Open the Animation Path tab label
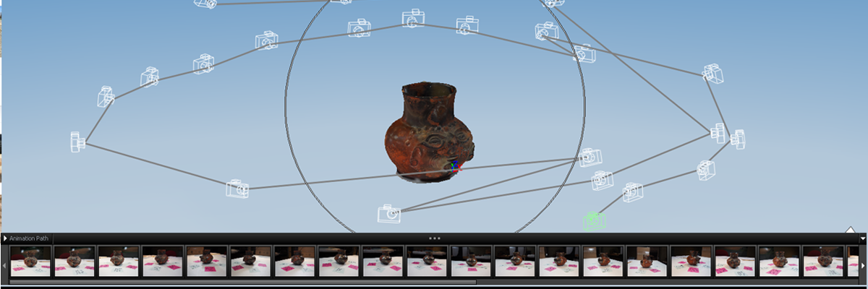 (x=28, y=238)
